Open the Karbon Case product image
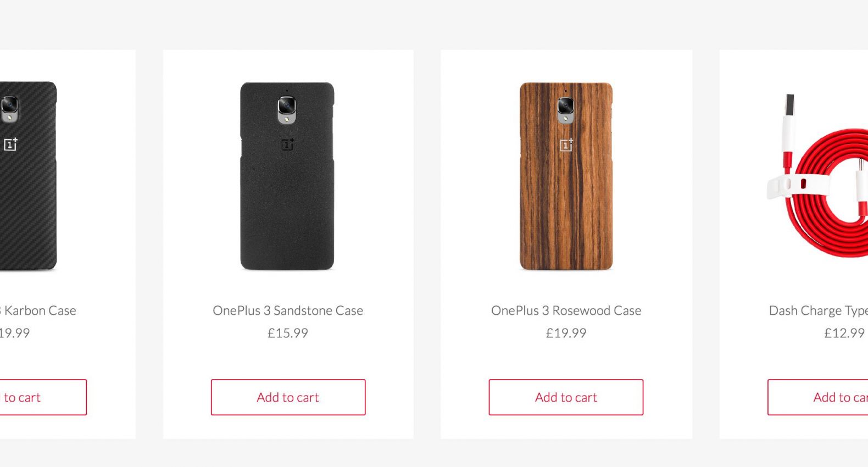 [29, 176]
